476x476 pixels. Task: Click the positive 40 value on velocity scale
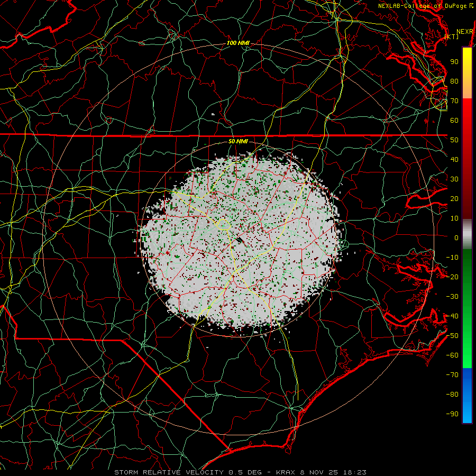point(454,160)
